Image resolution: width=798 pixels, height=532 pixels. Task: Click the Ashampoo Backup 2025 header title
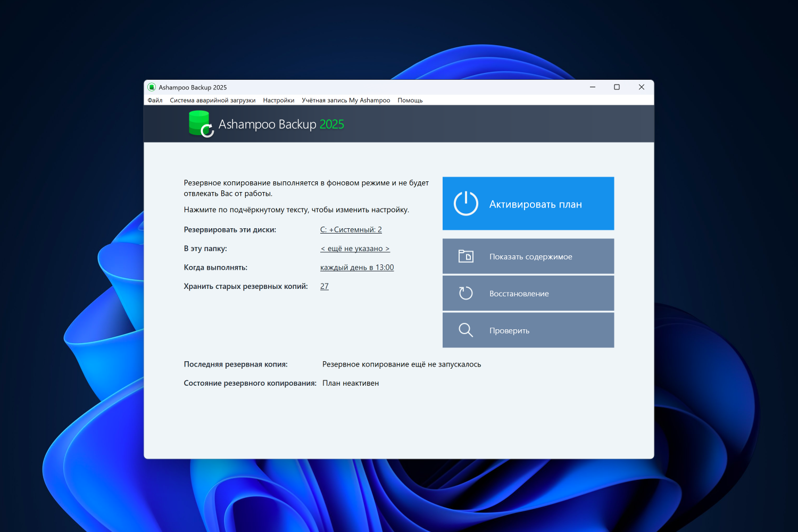pos(281,124)
